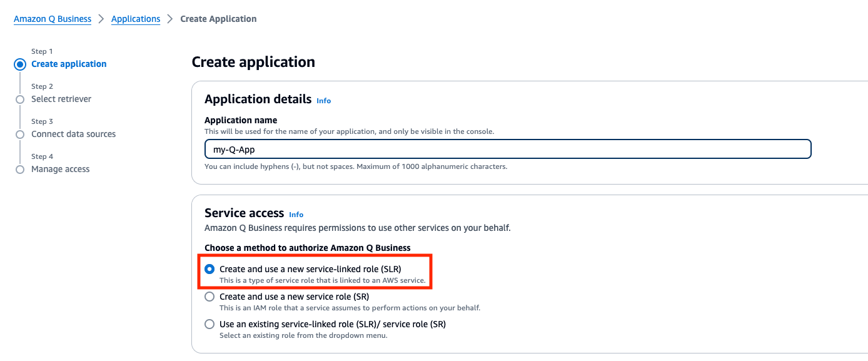Go to the Applications breadcrumb link
Viewport: 868px width, 361px height.
pyautogui.click(x=136, y=19)
